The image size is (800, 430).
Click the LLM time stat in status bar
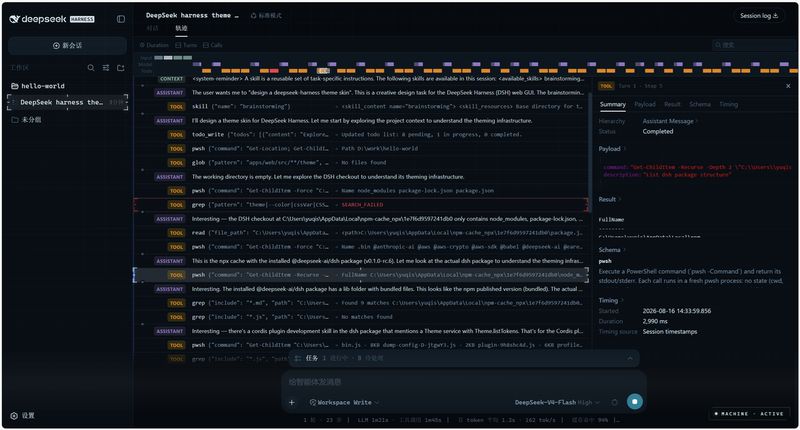tap(373, 420)
